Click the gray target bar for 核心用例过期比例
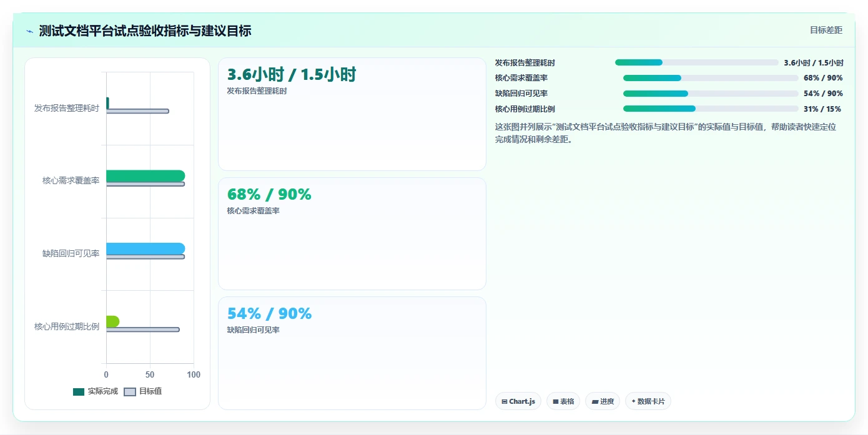This screenshot has height=435, width=868. (143, 330)
